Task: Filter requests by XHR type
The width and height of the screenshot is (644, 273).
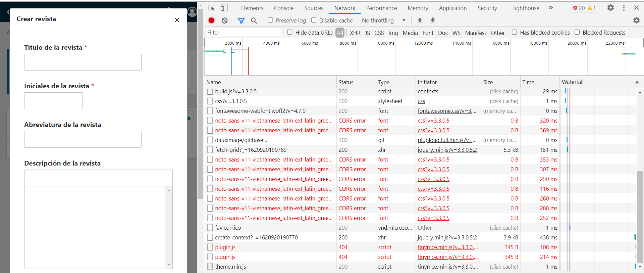Action: [x=355, y=33]
